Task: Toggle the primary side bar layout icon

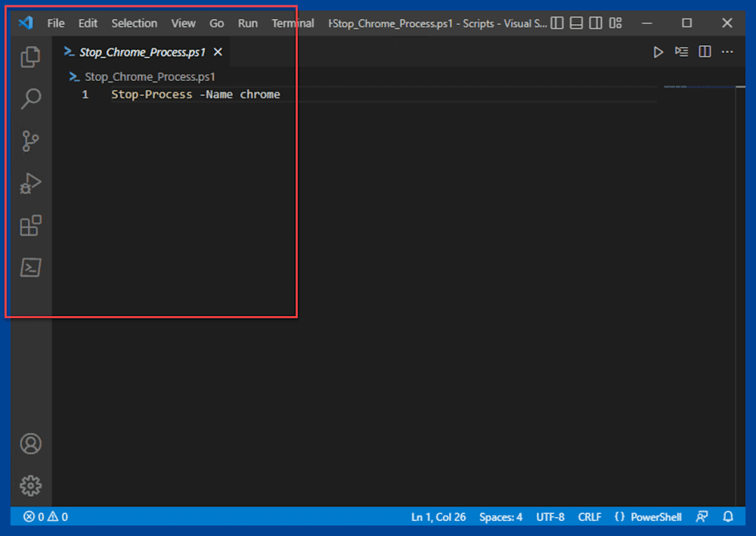Action: click(557, 23)
